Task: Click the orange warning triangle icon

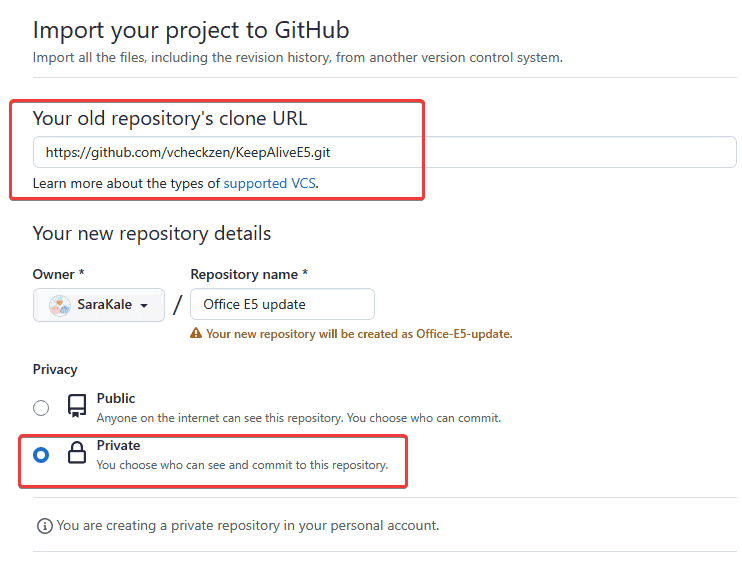Action: click(x=196, y=334)
